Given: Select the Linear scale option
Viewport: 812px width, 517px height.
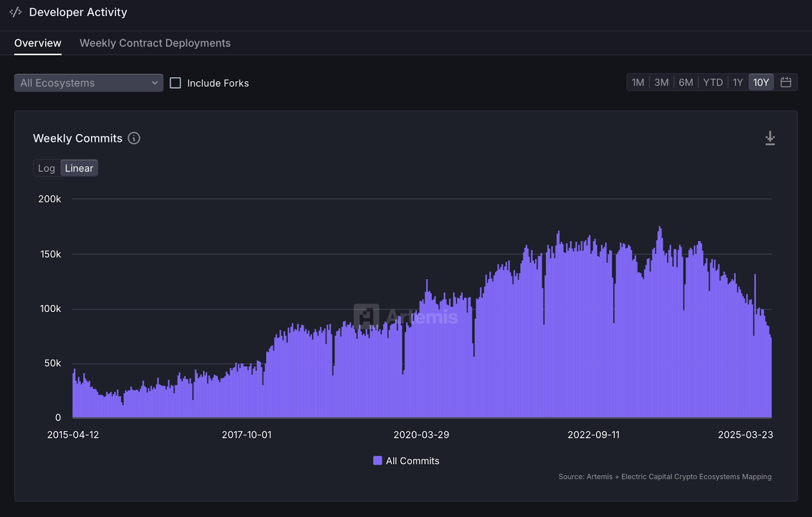Looking at the screenshot, I should coord(79,168).
